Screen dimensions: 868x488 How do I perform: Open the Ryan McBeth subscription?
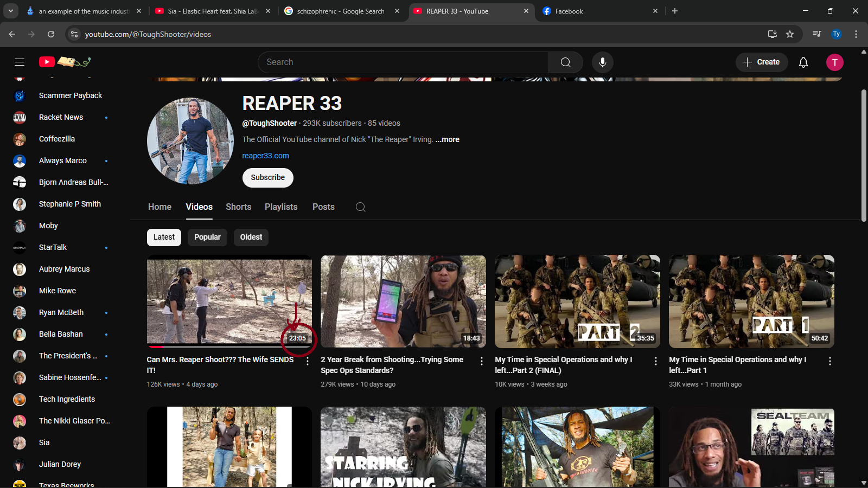click(x=61, y=313)
